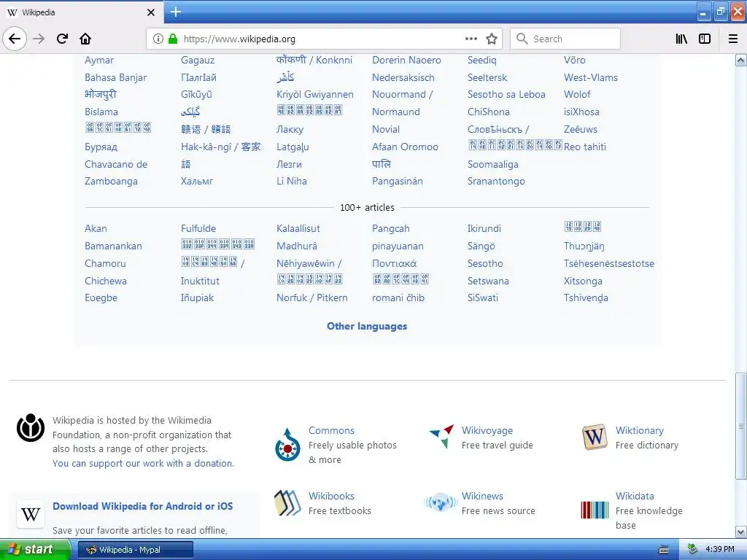
Task: Click the network tray icon near clock
Action: [x=693, y=549]
